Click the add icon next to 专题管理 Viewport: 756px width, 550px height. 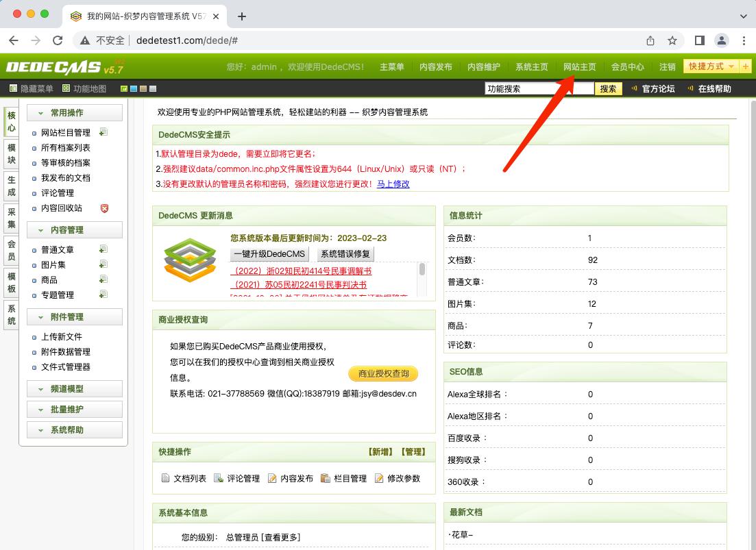pos(103,295)
